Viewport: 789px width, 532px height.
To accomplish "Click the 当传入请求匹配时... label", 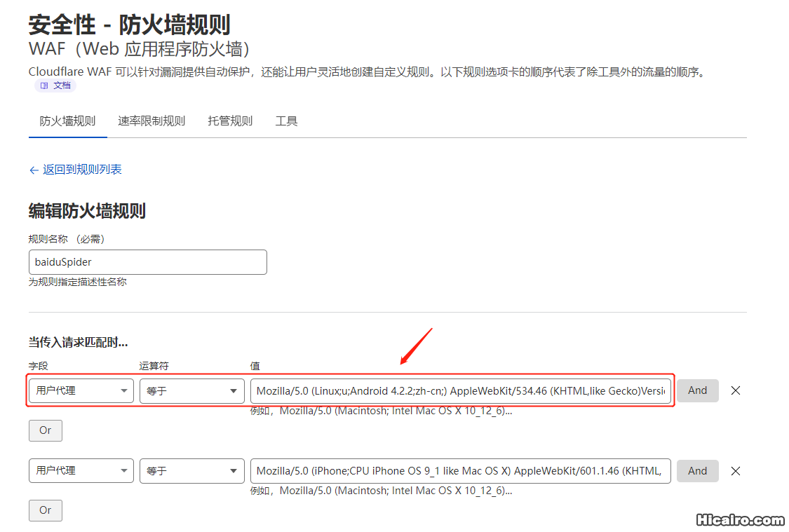I will coord(78,343).
